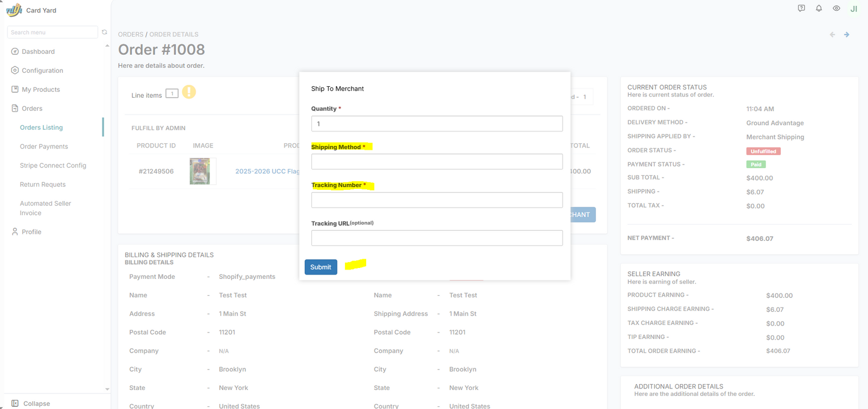
Task: Go to next order with right arrow
Action: click(846, 35)
